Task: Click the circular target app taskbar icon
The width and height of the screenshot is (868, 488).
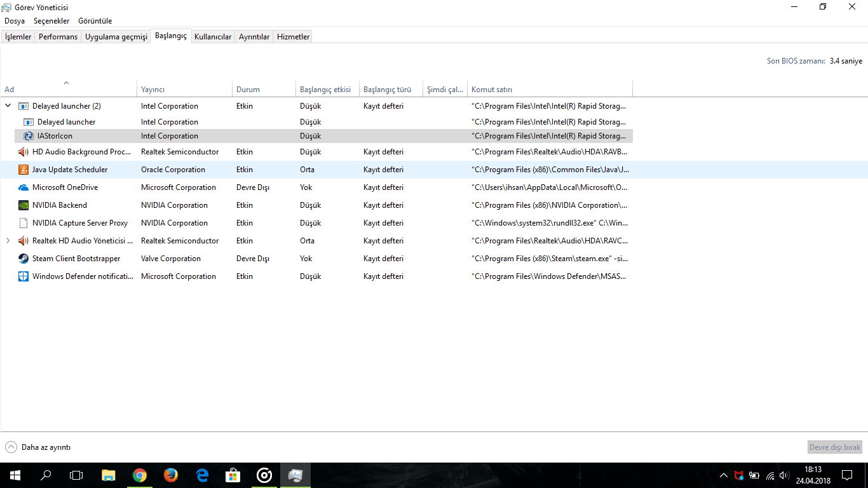Action: [264, 475]
